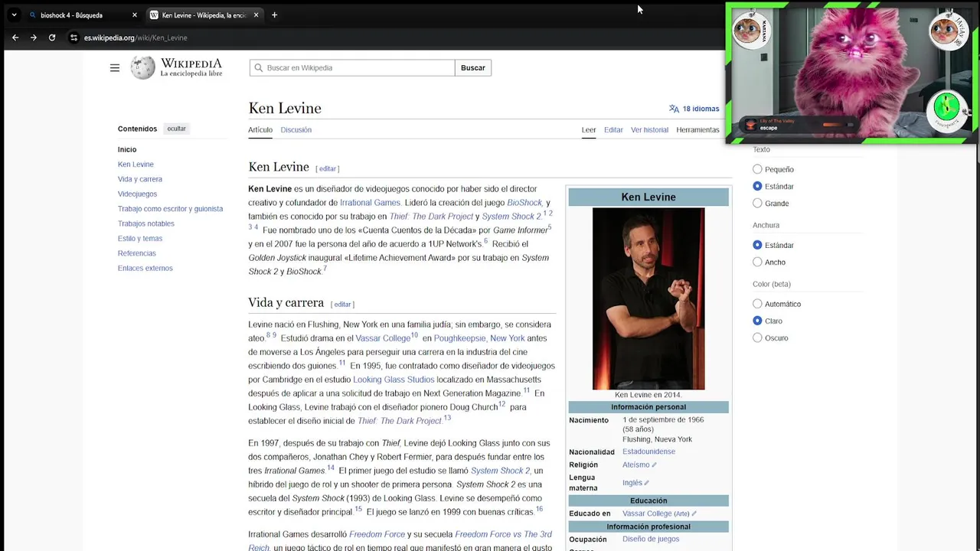
Task: Jump to Inicio in Contenidos
Action: [127, 149]
